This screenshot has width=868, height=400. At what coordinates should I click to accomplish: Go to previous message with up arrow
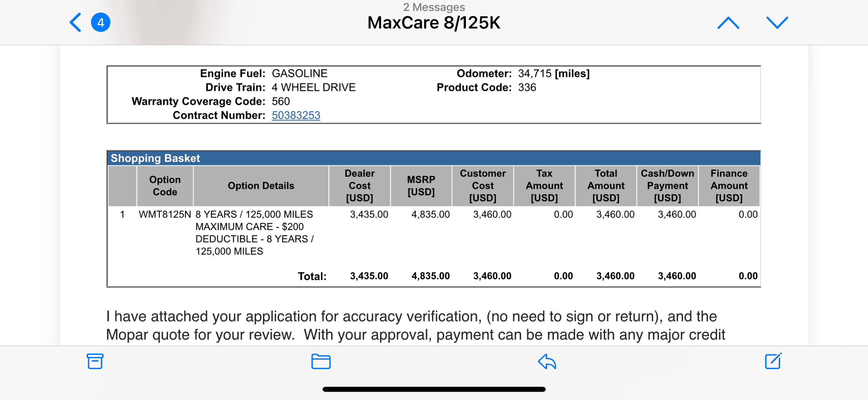point(728,23)
